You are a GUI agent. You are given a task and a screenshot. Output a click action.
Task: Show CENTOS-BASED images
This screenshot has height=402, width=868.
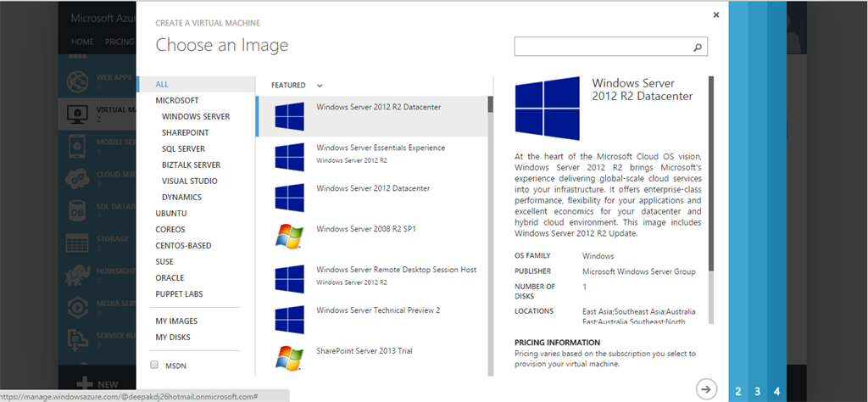pos(183,245)
